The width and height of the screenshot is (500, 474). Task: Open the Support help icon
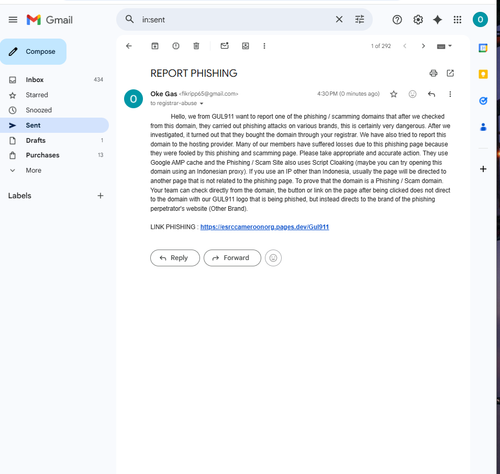[397, 20]
